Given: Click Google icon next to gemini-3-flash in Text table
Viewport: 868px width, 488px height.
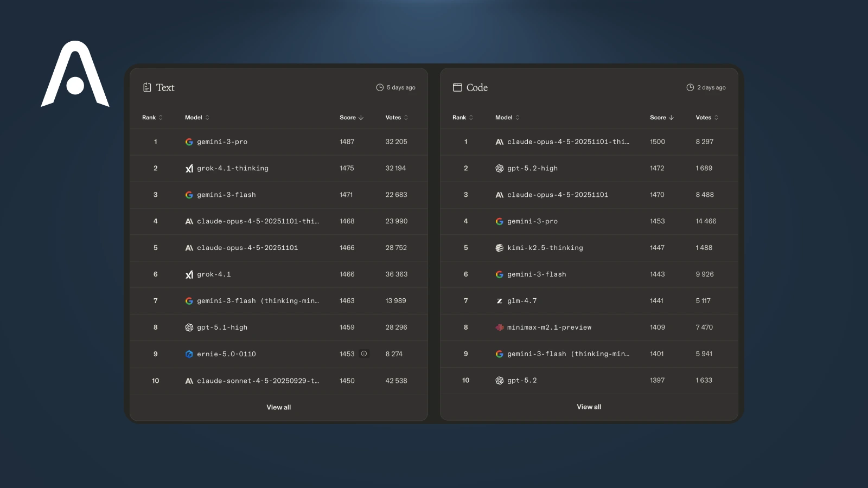Looking at the screenshot, I should point(189,195).
